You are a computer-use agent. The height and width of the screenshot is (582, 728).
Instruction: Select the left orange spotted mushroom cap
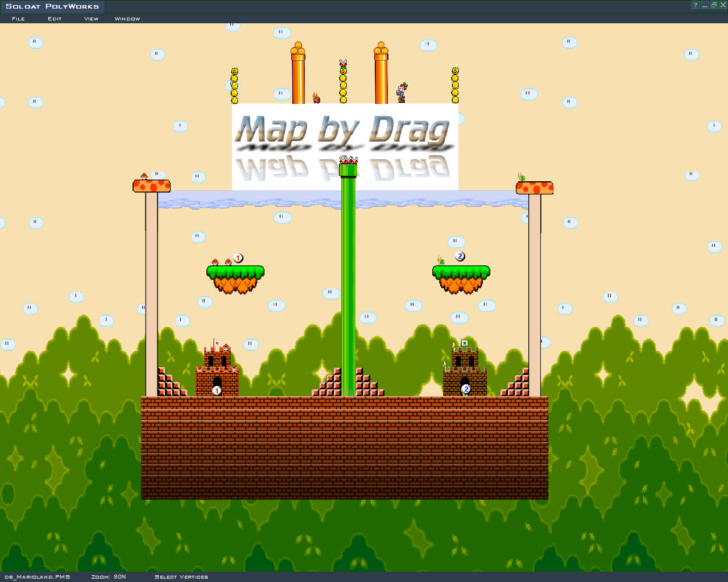(151, 186)
